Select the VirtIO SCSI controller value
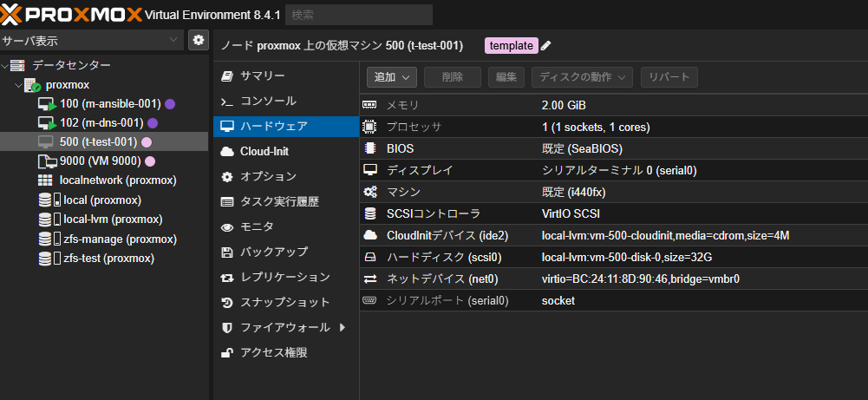The width and height of the screenshot is (868, 400). coord(571,213)
